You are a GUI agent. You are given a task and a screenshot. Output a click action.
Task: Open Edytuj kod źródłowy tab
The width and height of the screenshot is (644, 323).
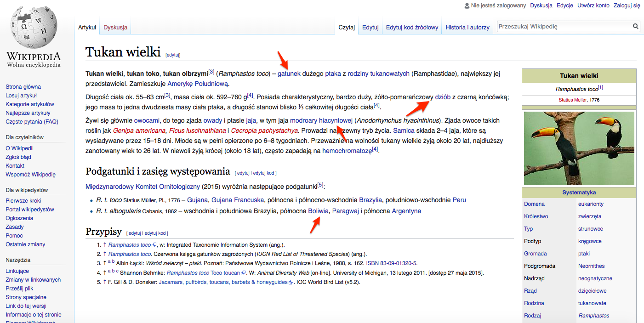click(412, 27)
